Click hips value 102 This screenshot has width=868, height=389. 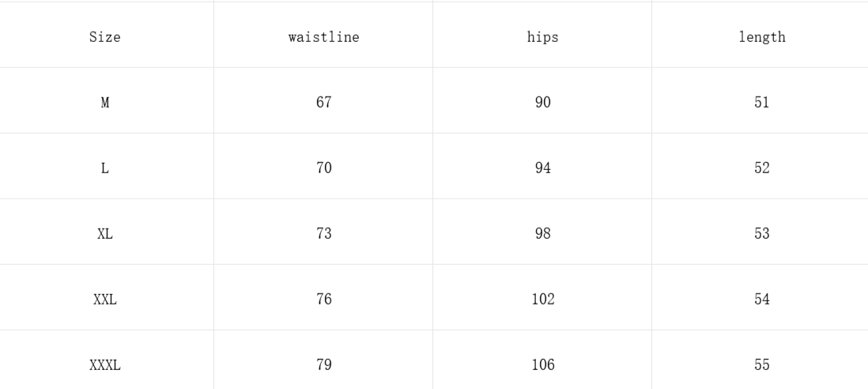pos(542,300)
